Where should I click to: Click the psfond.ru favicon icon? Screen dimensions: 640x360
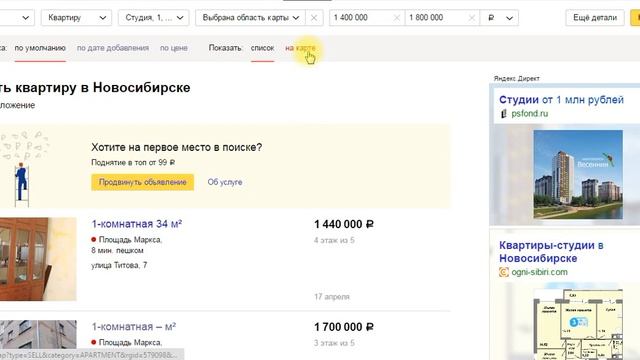pyautogui.click(x=504, y=113)
